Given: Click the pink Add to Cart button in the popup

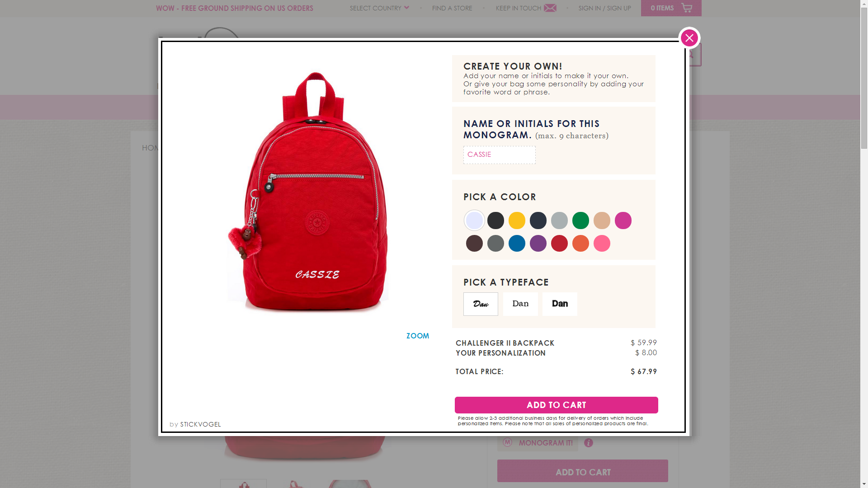Looking at the screenshot, I should (556, 405).
